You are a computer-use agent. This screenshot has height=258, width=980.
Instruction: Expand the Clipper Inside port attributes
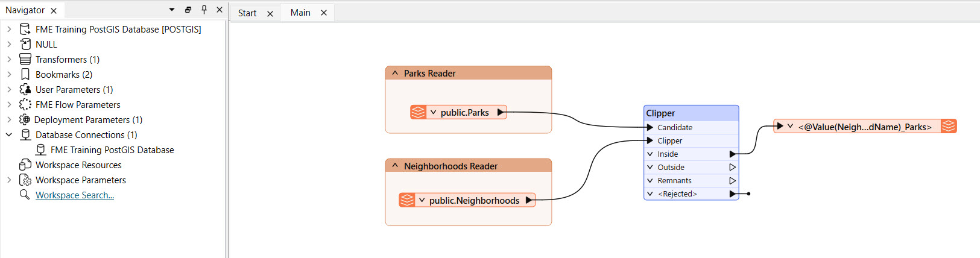coord(650,154)
